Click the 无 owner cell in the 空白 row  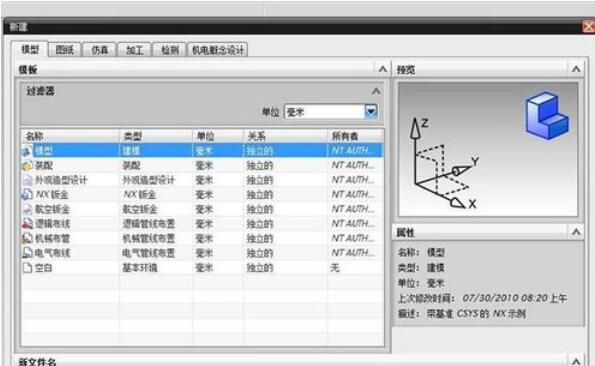point(335,268)
